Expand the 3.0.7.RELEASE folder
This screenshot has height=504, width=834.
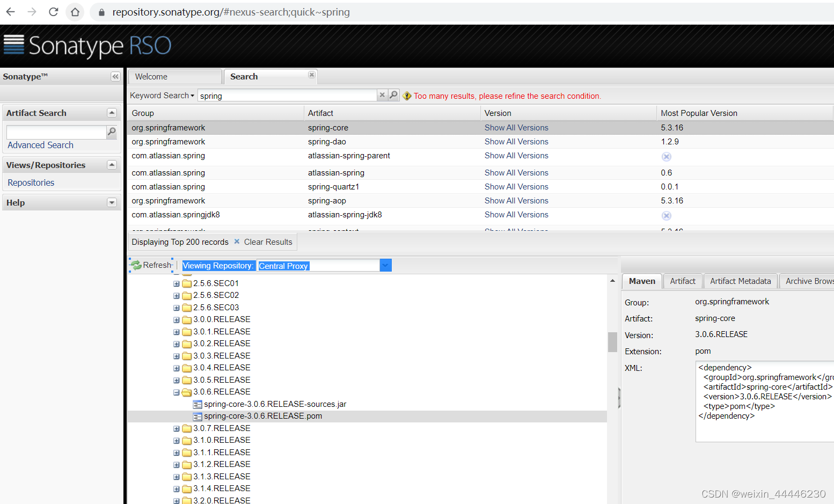(176, 428)
